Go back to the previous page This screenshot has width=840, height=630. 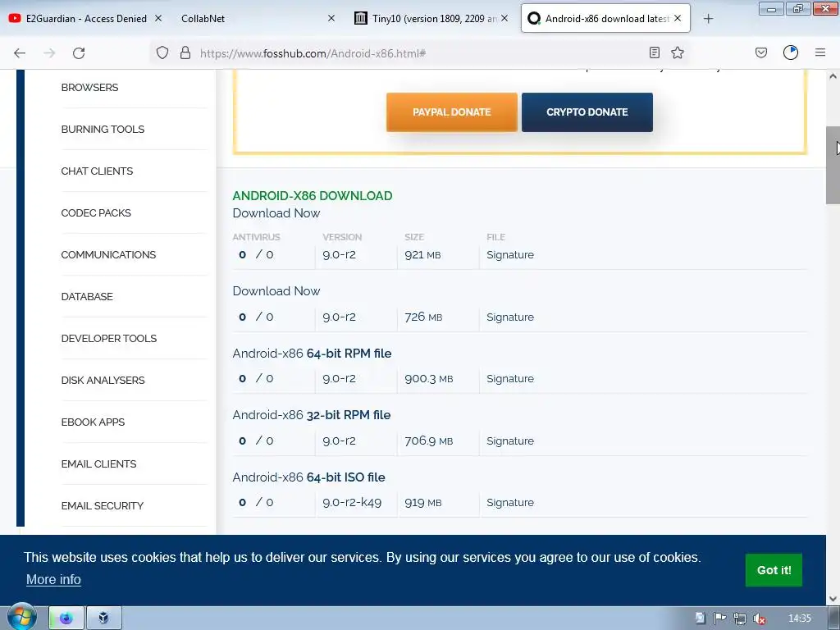tap(20, 53)
